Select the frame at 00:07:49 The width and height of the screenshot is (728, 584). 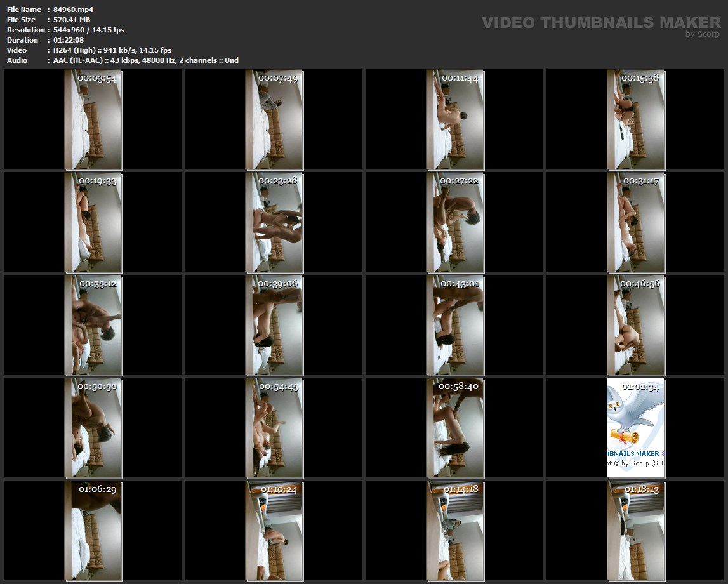(x=274, y=121)
